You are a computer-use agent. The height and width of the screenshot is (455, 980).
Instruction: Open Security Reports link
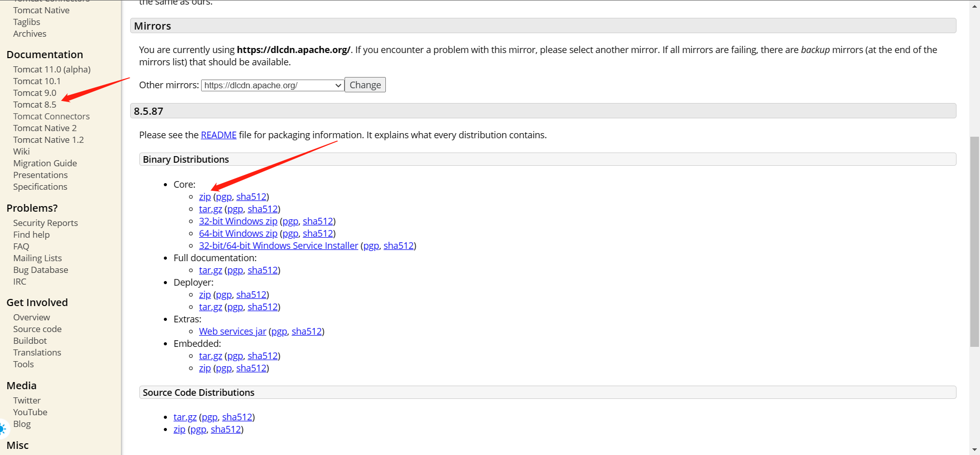[45, 223]
